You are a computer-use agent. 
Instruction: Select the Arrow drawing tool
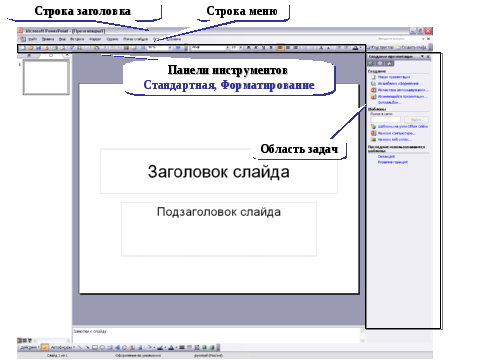tap(87, 347)
